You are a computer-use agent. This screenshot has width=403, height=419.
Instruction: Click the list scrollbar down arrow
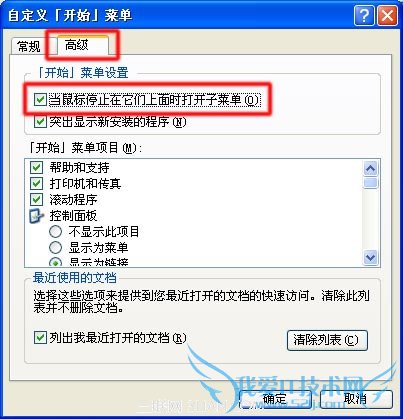tap(370, 257)
